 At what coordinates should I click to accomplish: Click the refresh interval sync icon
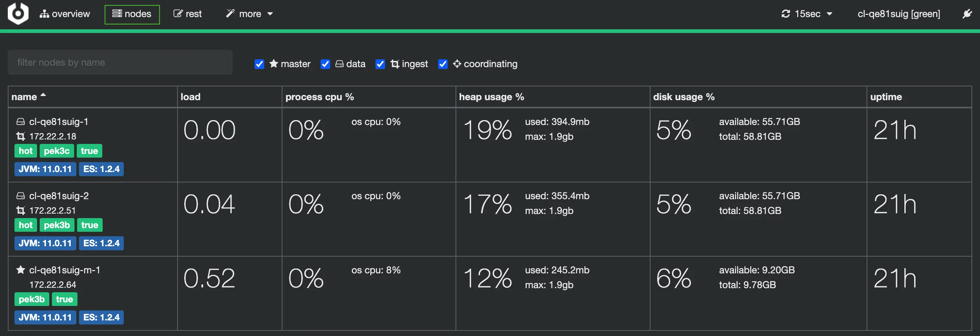click(786, 14)
